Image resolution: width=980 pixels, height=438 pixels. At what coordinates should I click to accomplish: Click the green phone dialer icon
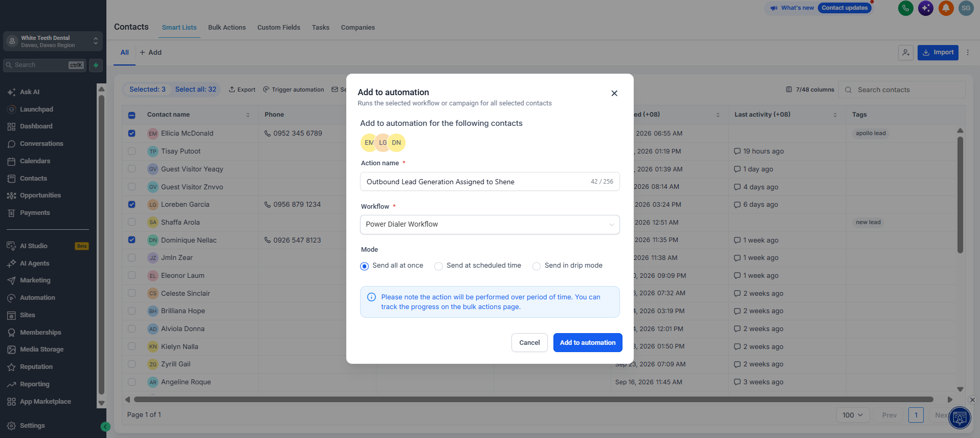coord(905,8)
